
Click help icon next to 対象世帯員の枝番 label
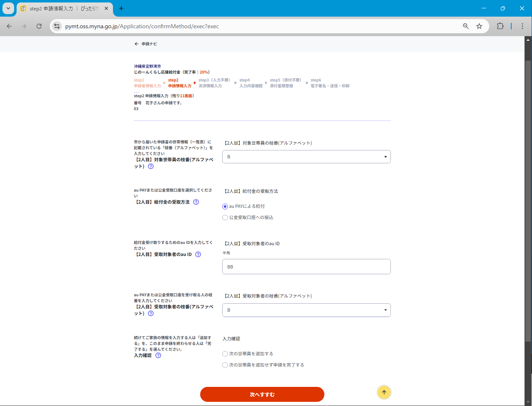[x=151, y=166]
